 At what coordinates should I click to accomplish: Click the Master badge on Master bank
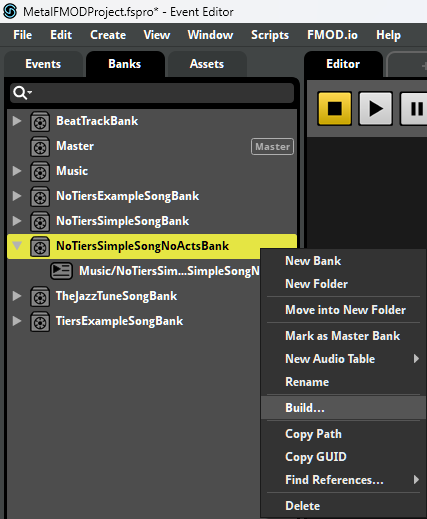tap(272, 147)
